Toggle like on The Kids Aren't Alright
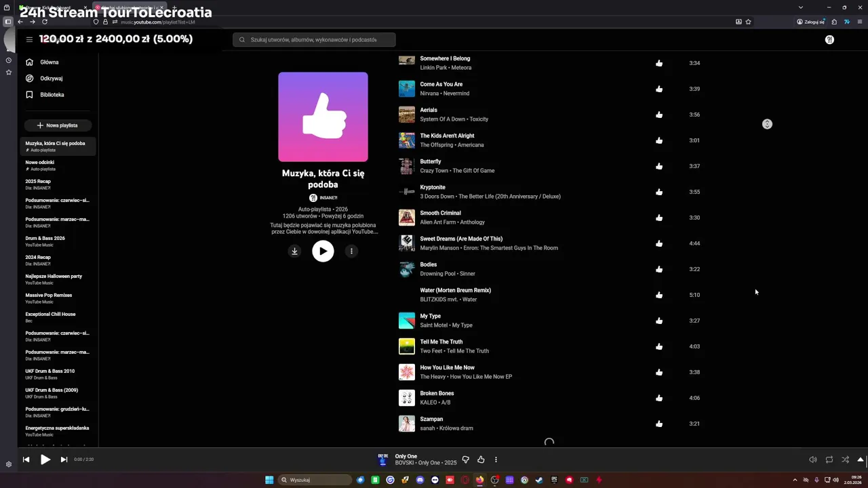 pyautogui.click(x=659, y=140)
